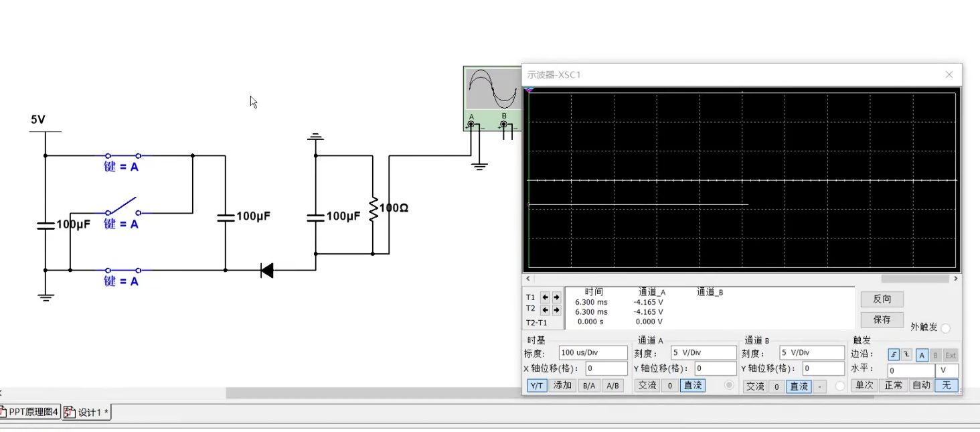Select the capacitor beside the 100Ω resistor
Viewport: 980px width, 432px height.
point(315,217)
